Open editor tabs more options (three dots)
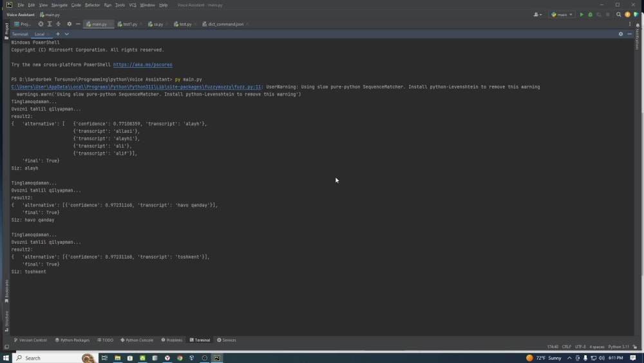The image size is (644, 363). tap(630, 25)
